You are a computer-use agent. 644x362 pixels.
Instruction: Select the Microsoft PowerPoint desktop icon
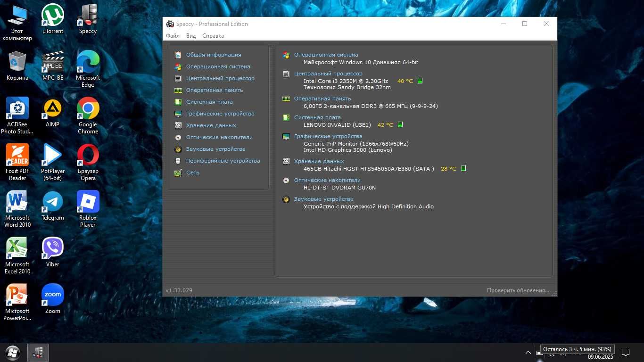point(17,303)
